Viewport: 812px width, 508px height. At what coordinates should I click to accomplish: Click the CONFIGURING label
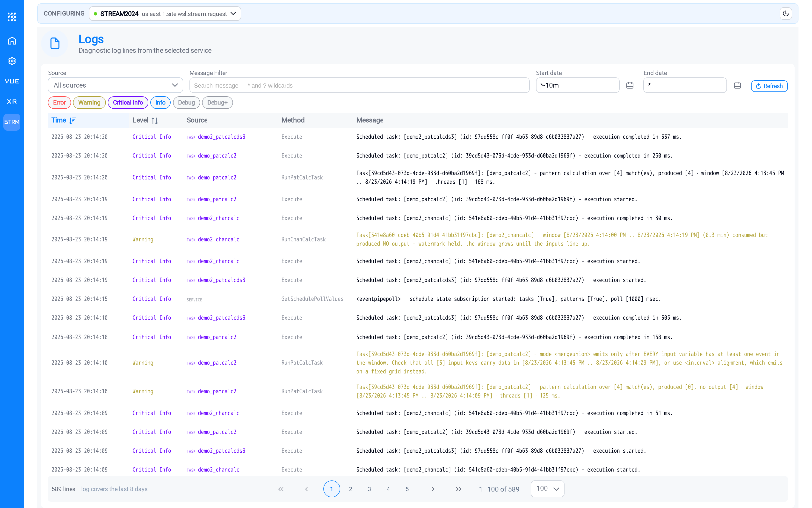(64, 14)
